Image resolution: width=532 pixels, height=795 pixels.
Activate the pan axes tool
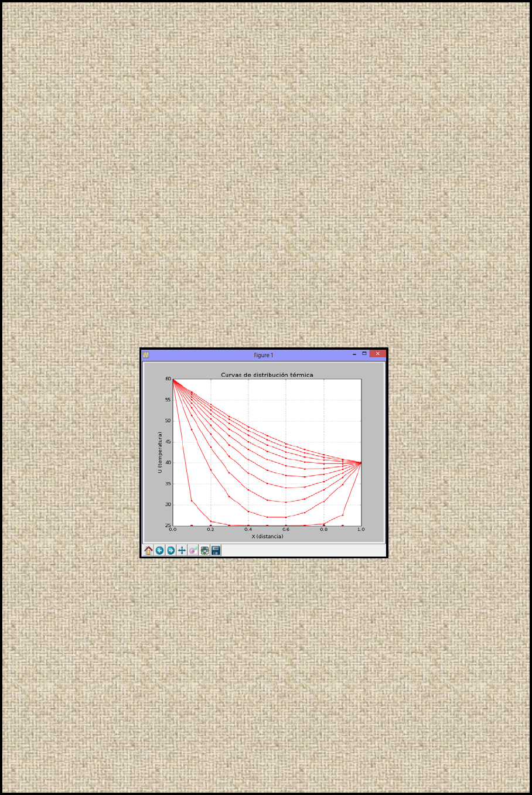[x=182, y=550]
